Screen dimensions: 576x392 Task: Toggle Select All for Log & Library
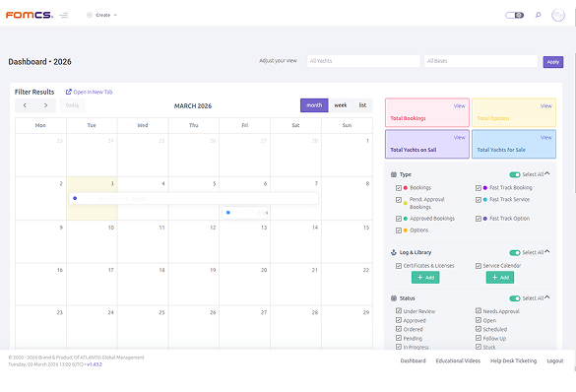pos(515,253)
